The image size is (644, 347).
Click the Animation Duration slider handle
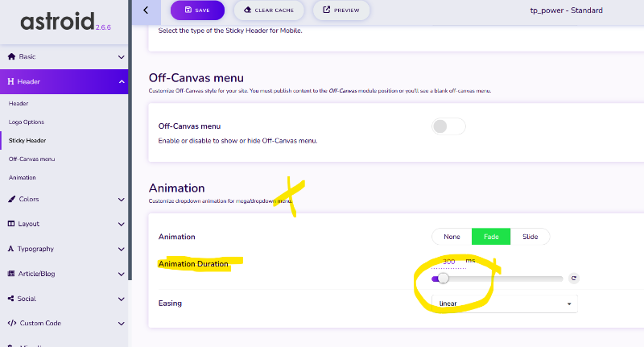pos(443,279)
